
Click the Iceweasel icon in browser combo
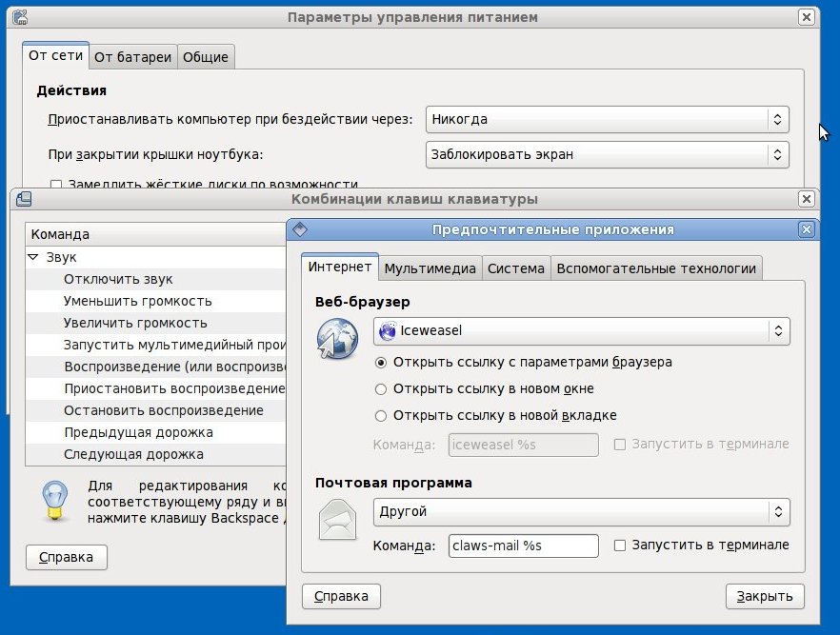pos(388,331)
